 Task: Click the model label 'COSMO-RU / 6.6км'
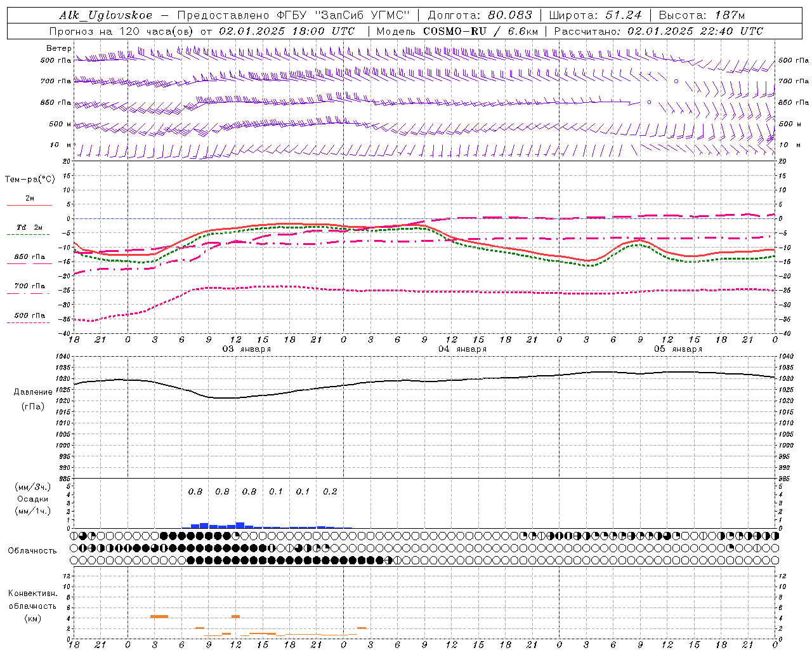480,31
